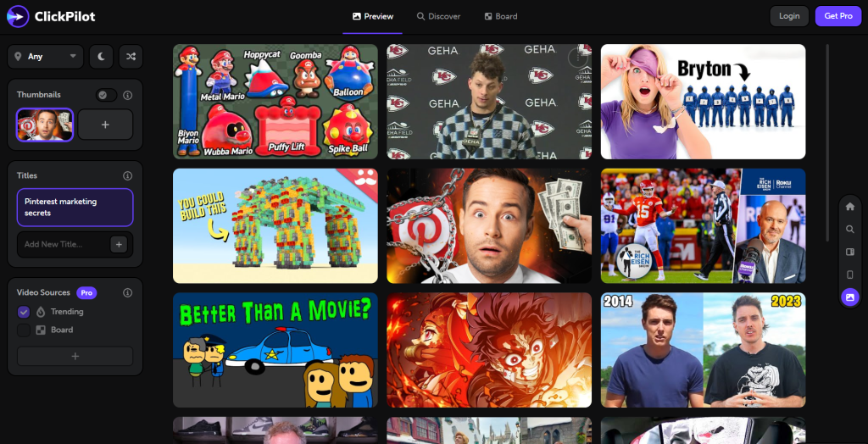
Task: Select the uploaded Pinterest thumbnail in sidebar
Action: click(45, 125)
